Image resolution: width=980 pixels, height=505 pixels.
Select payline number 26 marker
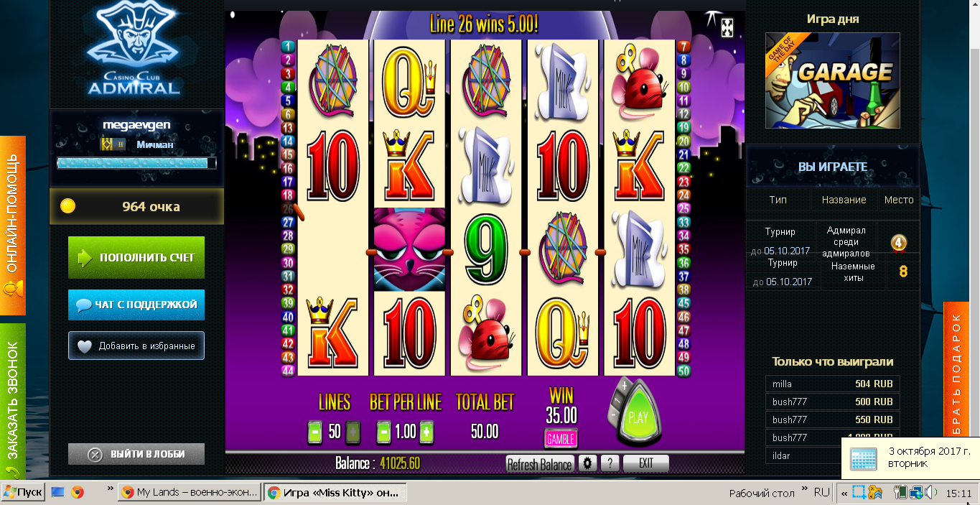[x=287, y=208]
